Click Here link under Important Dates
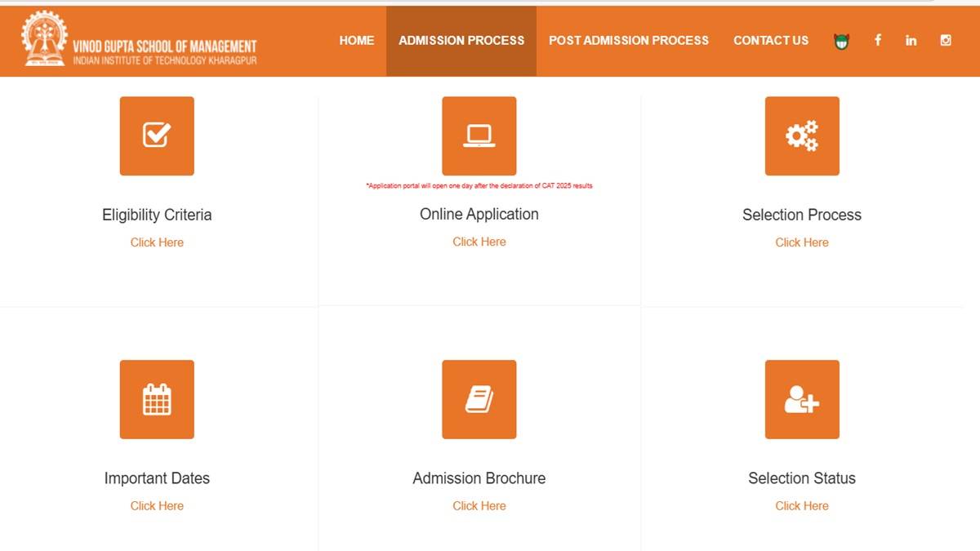Viewport: 980px width, 551px height. 157,506
